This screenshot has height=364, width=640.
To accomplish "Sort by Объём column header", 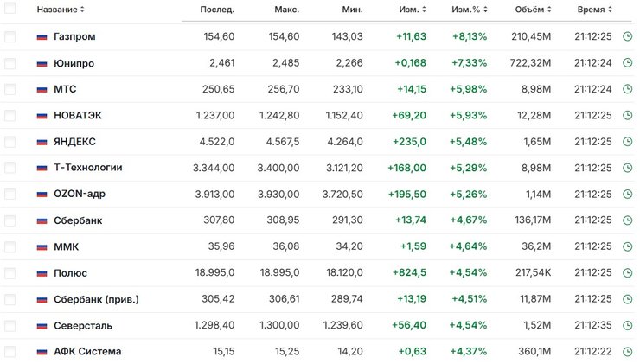I will click(530, 10).
